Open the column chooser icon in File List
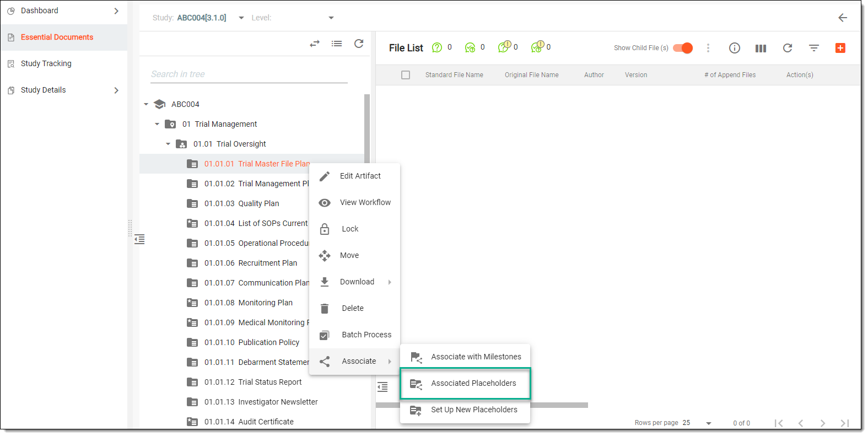 click(x=761, y=48)
